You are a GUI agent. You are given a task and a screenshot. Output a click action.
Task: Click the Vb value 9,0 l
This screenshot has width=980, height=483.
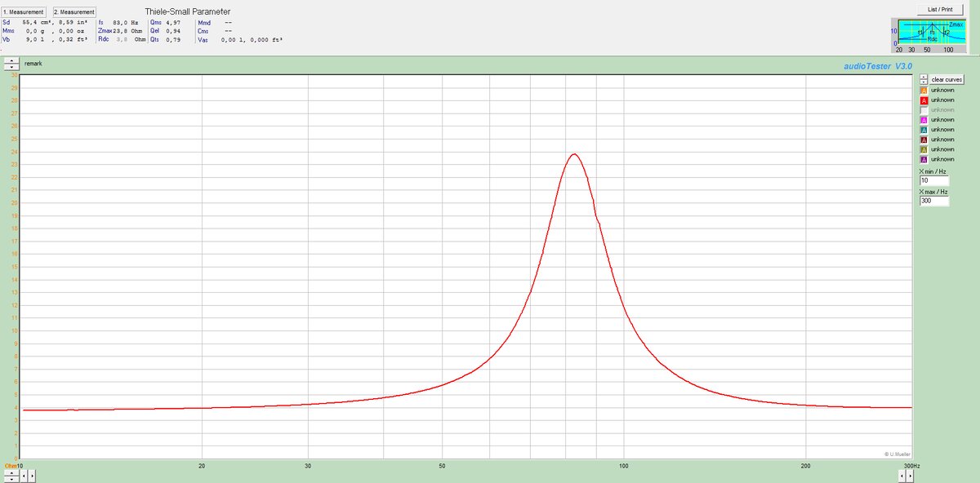tap(34, 39)
